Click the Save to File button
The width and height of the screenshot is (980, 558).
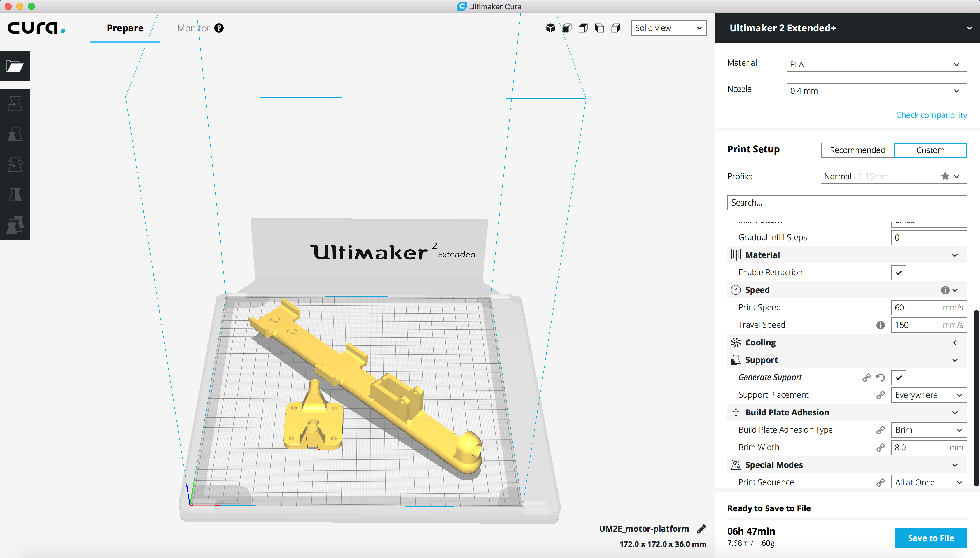tap(931, 538)
